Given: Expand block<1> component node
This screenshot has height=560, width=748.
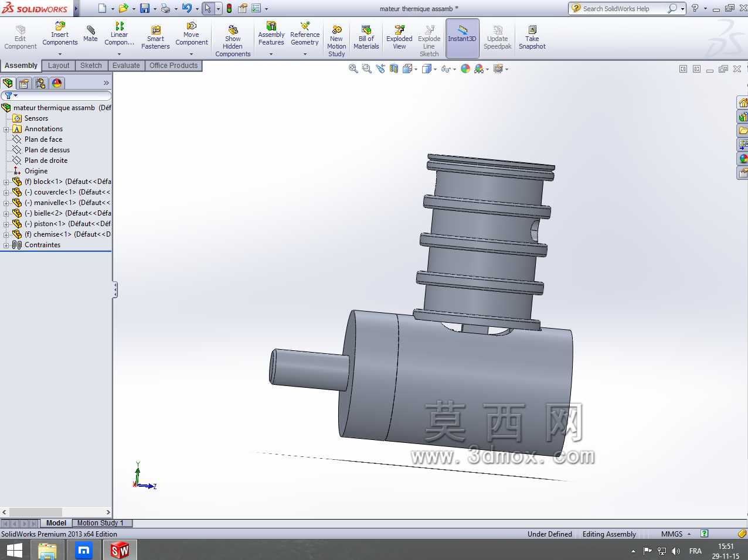Looking at the screenshot, I should pos(6,182).
